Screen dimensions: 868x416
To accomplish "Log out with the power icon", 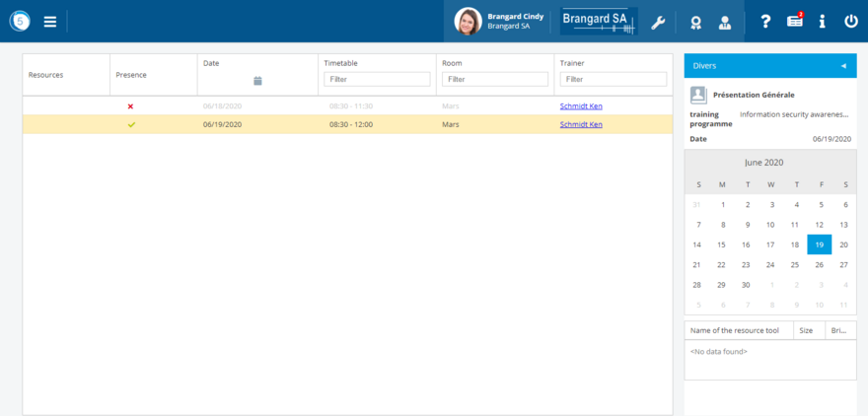I will 850,22.
